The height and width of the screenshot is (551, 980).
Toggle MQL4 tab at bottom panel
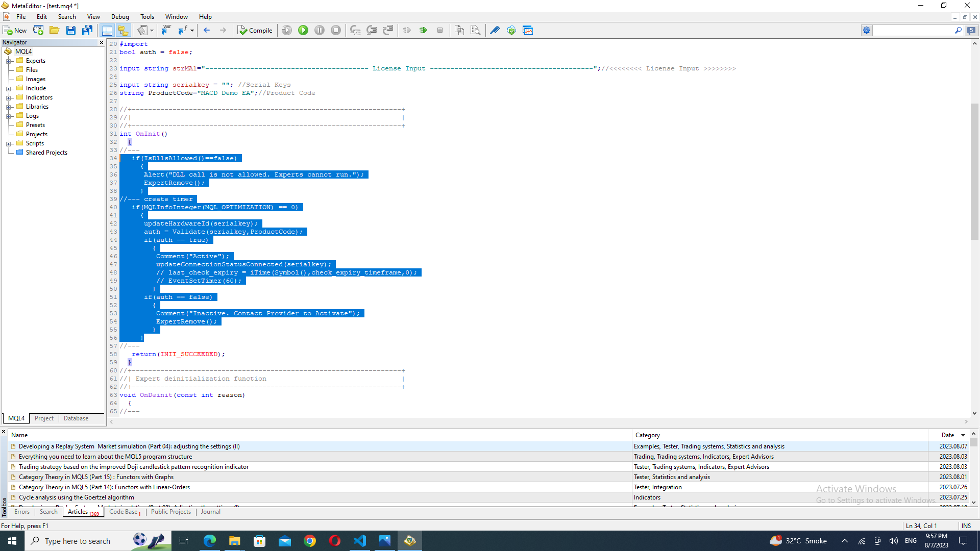click(x=15, y=418)
